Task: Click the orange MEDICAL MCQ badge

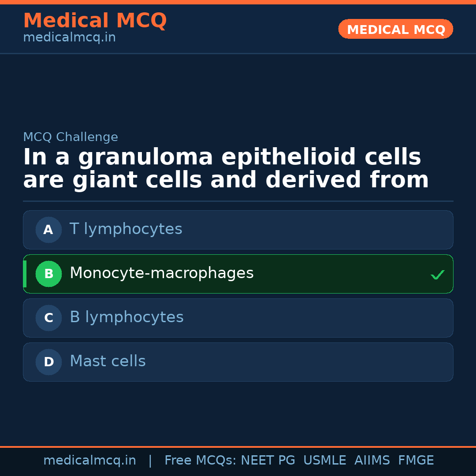Action: (395, 30)
